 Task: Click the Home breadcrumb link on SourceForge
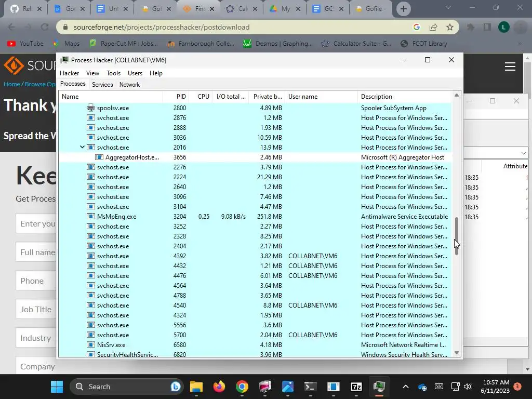click(11, 84)
